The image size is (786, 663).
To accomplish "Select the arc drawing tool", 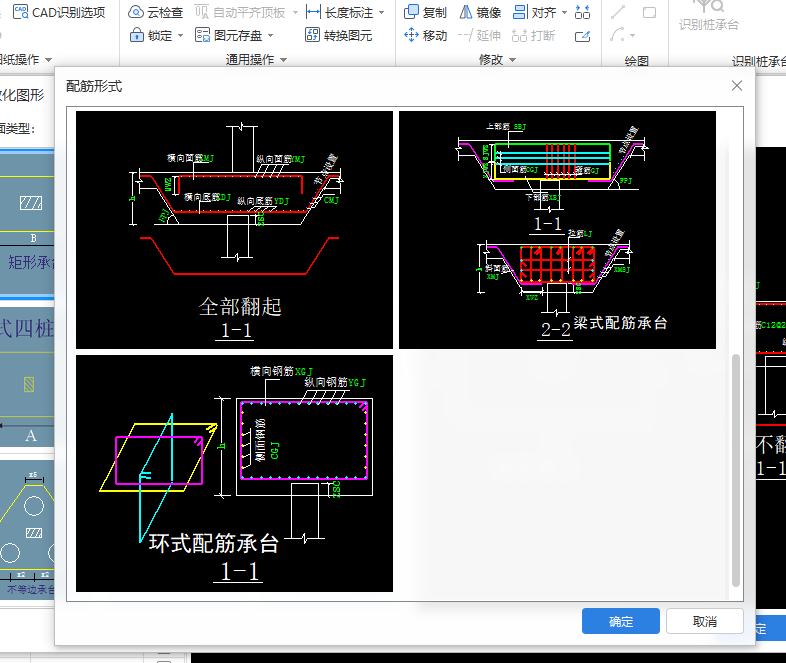I will [618, 35].
